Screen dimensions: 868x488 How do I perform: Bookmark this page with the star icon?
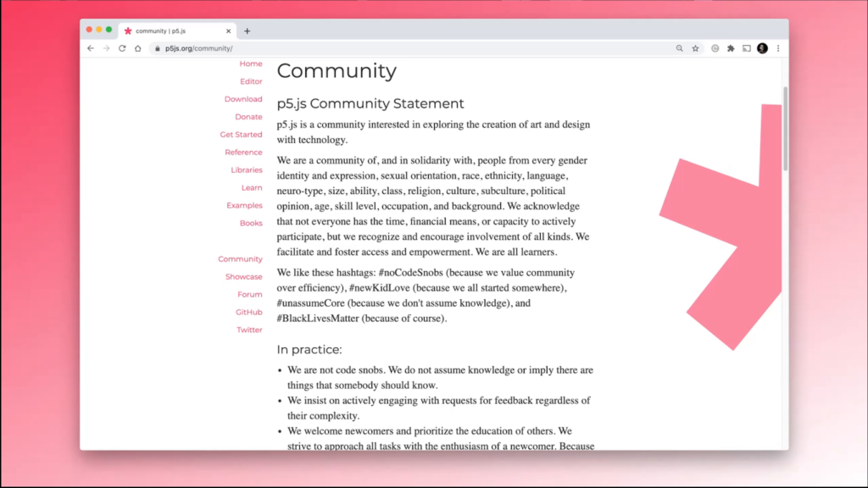[695, 48]
